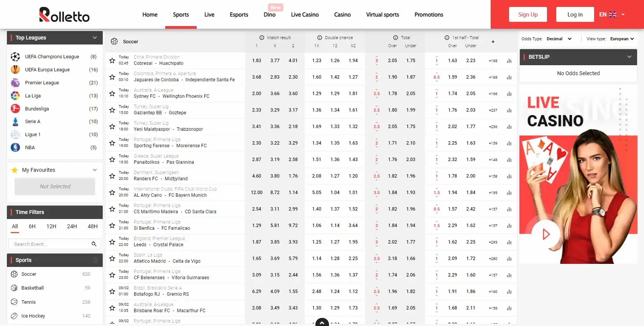Image resolution: width=644 pixels, height=326 pixels.
Task: Click the Soccer ball icon in Sports list
Action: [14, 274]
